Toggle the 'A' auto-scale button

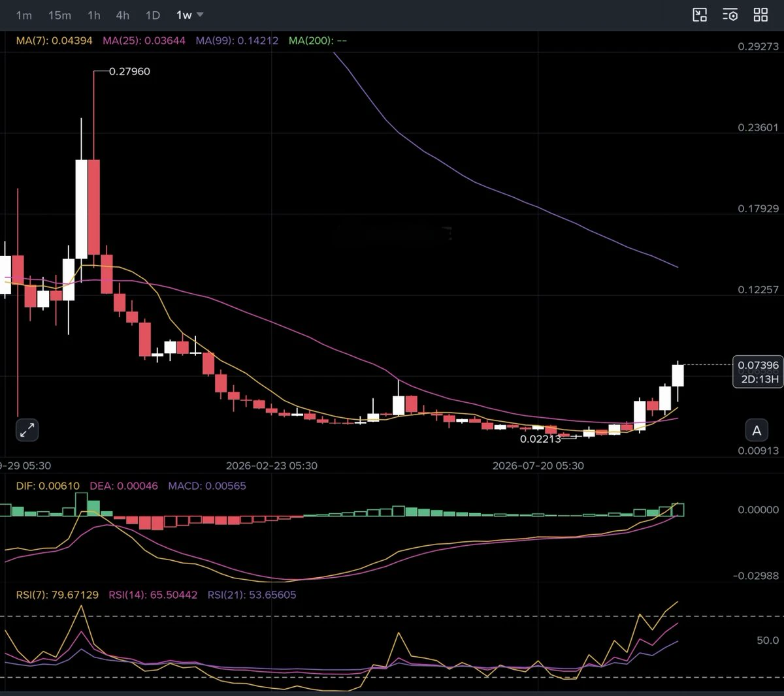[x=757, y=430]
